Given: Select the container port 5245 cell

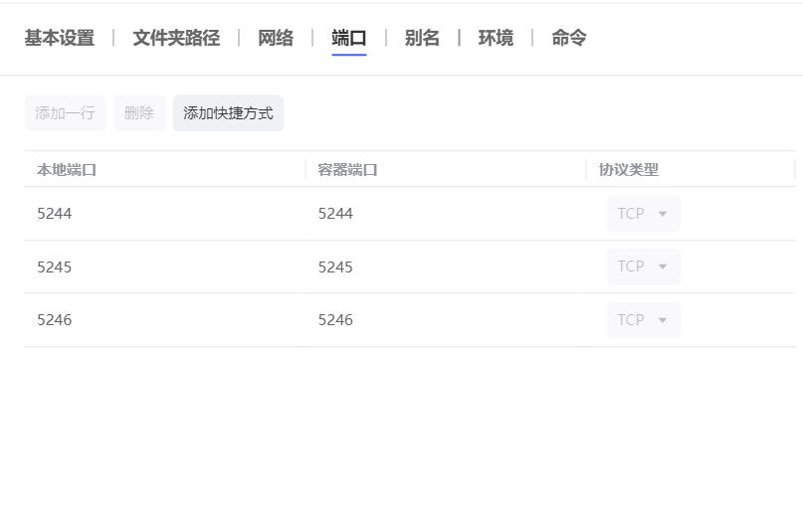Looking at the screenshot, I should click(336, 267).
